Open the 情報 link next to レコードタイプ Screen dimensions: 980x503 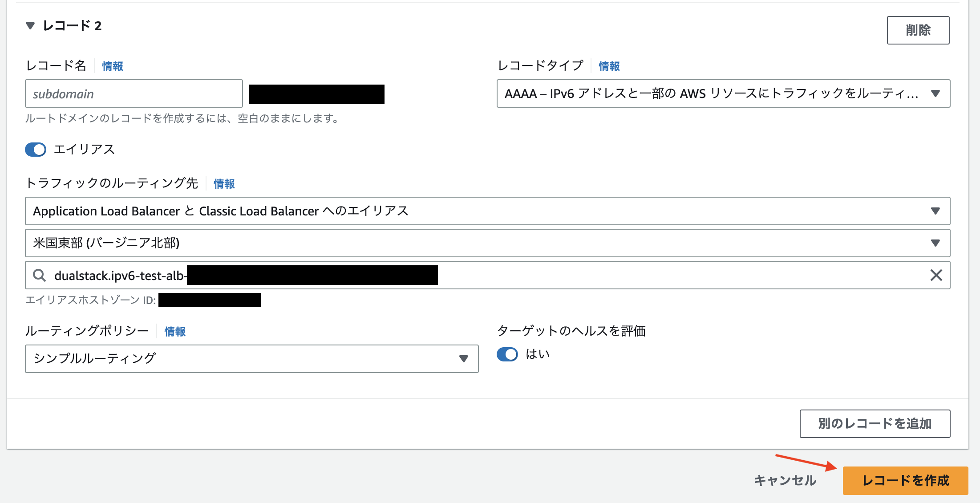pos(609,66)
